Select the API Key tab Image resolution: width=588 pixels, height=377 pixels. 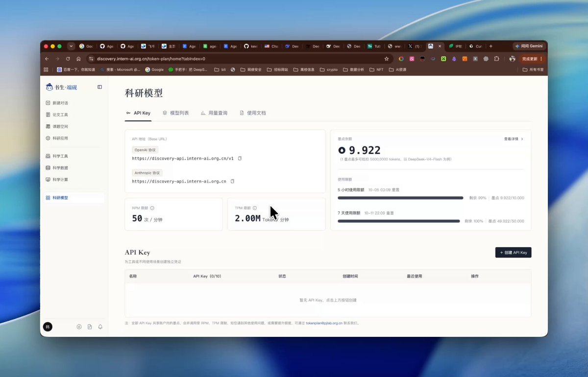[138, 113]
